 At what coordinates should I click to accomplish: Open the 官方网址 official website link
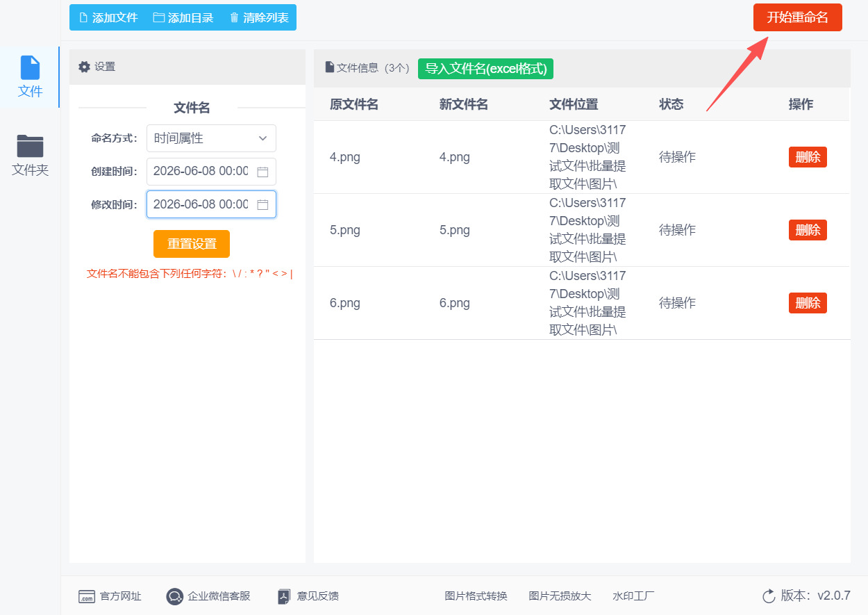click(x=110, y=596)
